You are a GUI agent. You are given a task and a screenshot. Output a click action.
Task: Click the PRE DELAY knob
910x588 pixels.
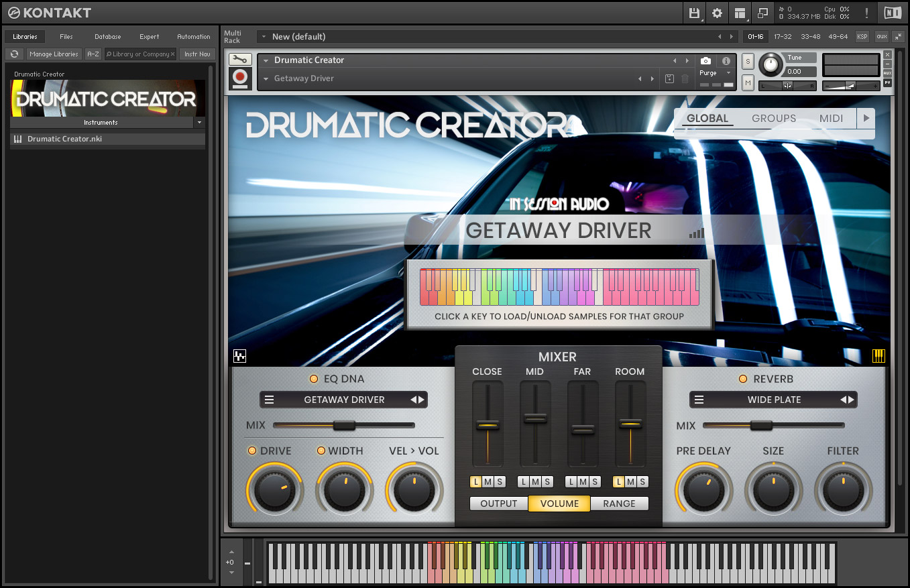[x=703, y=491]
